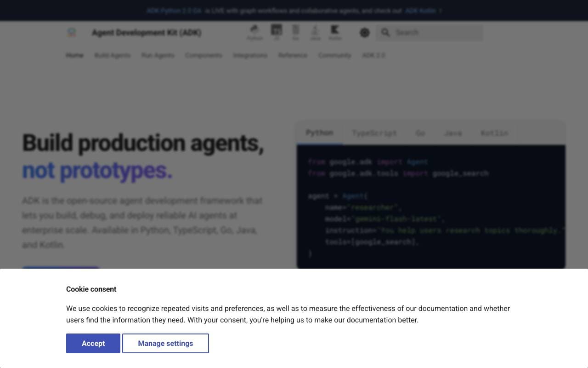Open the Community navigation tab
The width and height of the screenshot is (588, 368).
tap(334, 55)
